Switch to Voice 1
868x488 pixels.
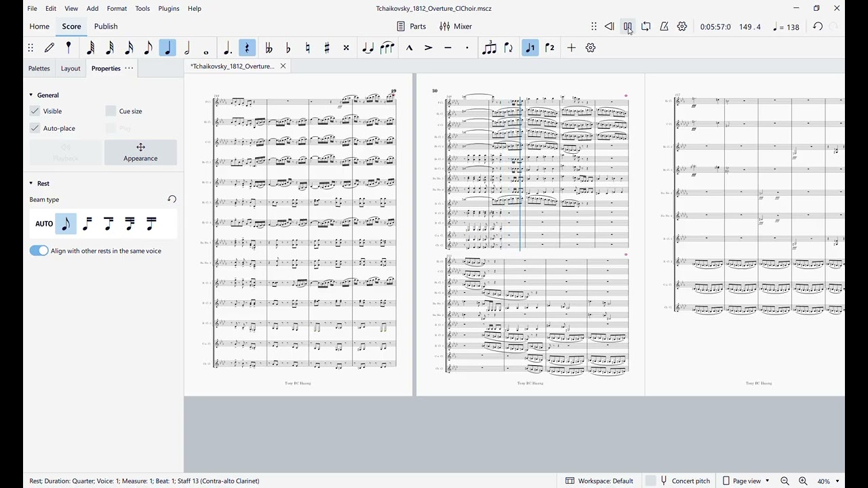pos(530,48)
